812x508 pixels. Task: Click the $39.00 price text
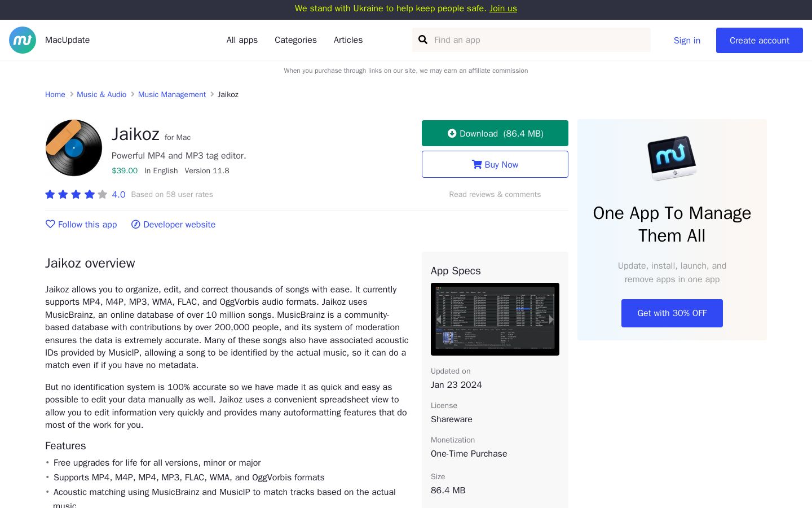click(125, 170)
